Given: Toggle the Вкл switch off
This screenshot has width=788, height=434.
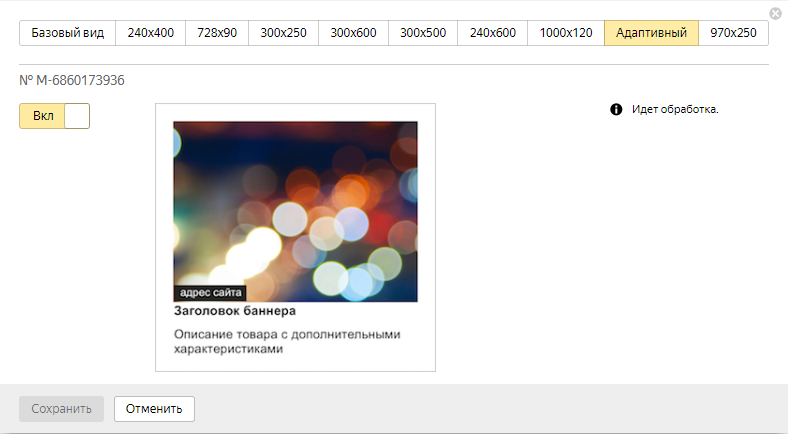Looking at the screenshot, I should click(54, 116).
